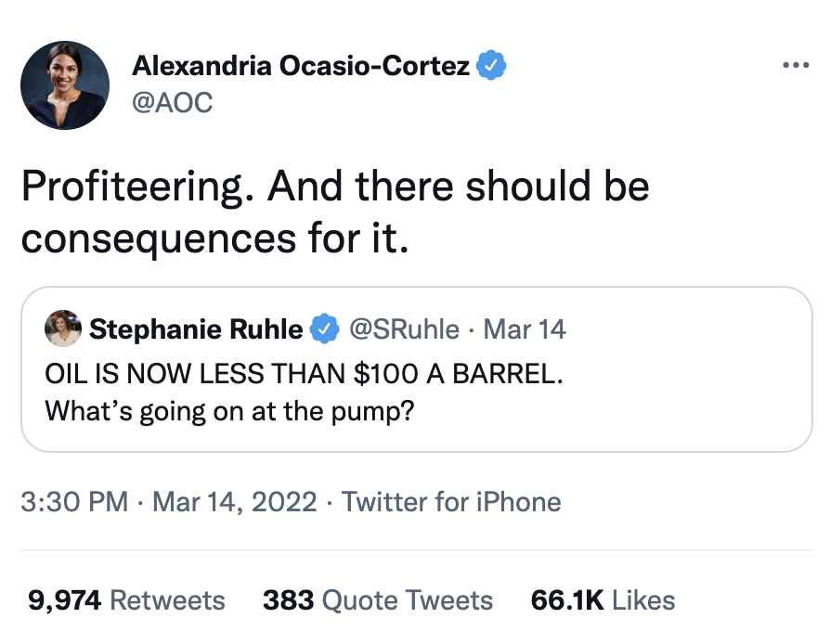
Task: Show the 66.1K Likes list
Action: (602, 599)
